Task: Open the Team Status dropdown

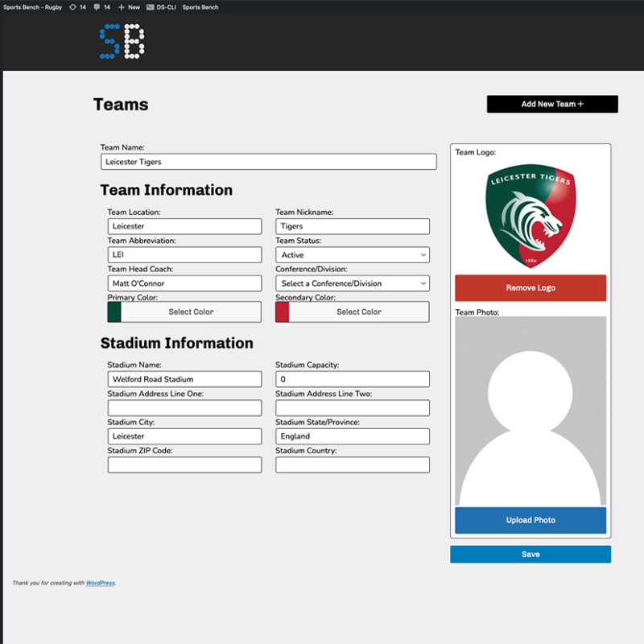Action: pyautogui.click(x=353, y=254)
